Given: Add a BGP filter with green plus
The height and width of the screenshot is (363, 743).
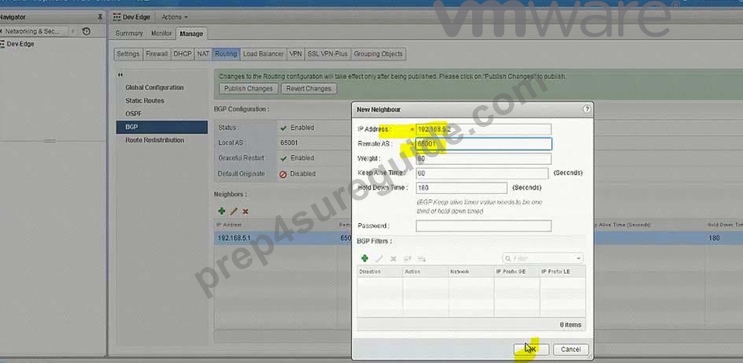Looking at the screenshot, I should coord(364,258).
